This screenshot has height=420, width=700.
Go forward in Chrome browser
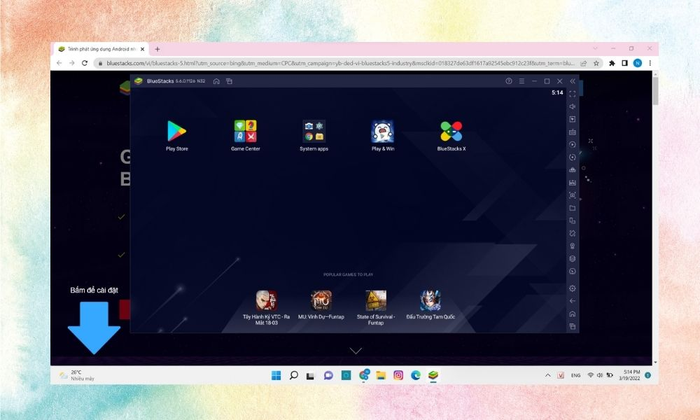72,63
